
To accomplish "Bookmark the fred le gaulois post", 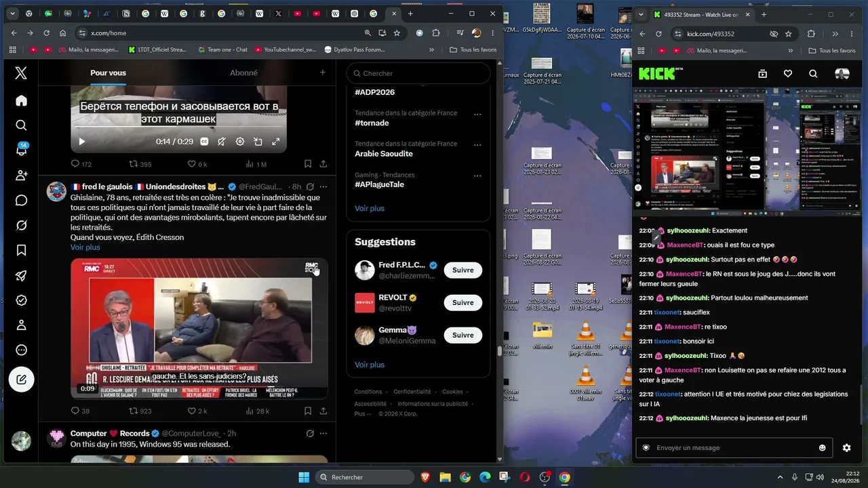I will pyautogui.click(x=308, y=411).
